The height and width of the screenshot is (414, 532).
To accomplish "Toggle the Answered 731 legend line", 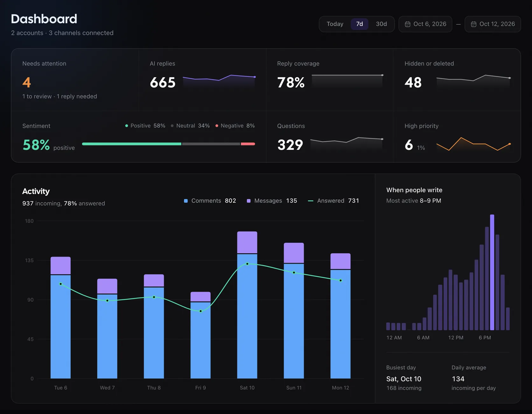I will 333,201.
